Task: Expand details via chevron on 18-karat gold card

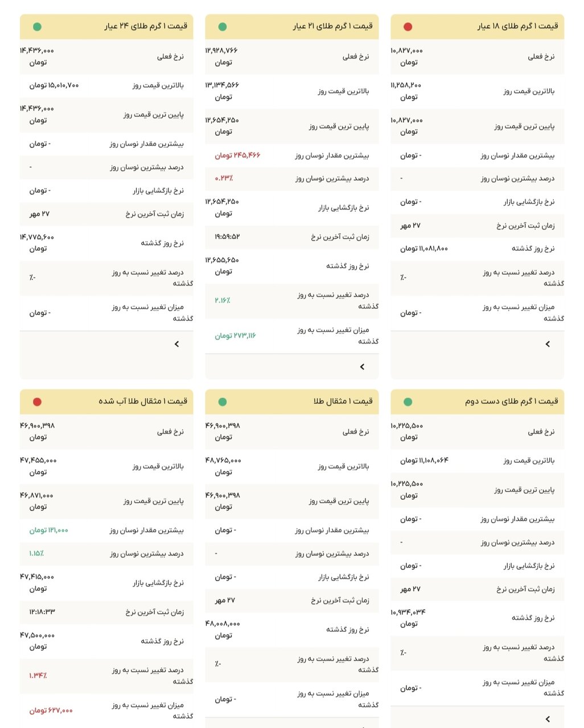Action: (x=547, y=344)
